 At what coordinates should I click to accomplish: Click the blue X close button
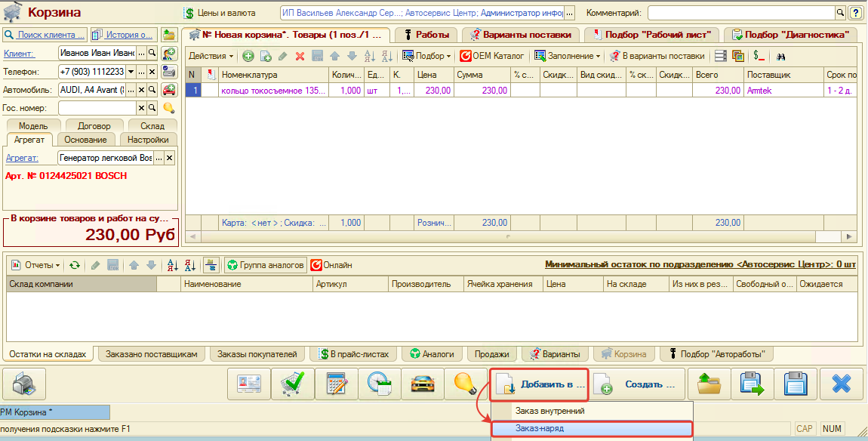tap(841, 384)
